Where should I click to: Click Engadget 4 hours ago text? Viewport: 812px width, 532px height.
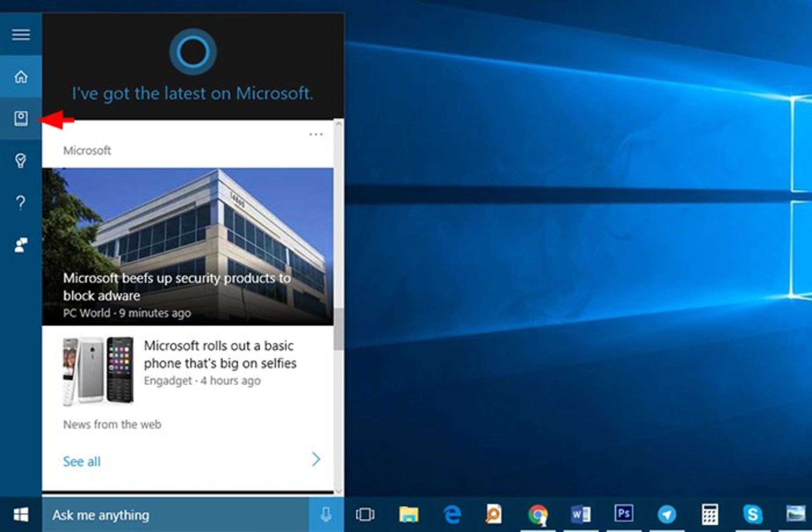(202, 381)
